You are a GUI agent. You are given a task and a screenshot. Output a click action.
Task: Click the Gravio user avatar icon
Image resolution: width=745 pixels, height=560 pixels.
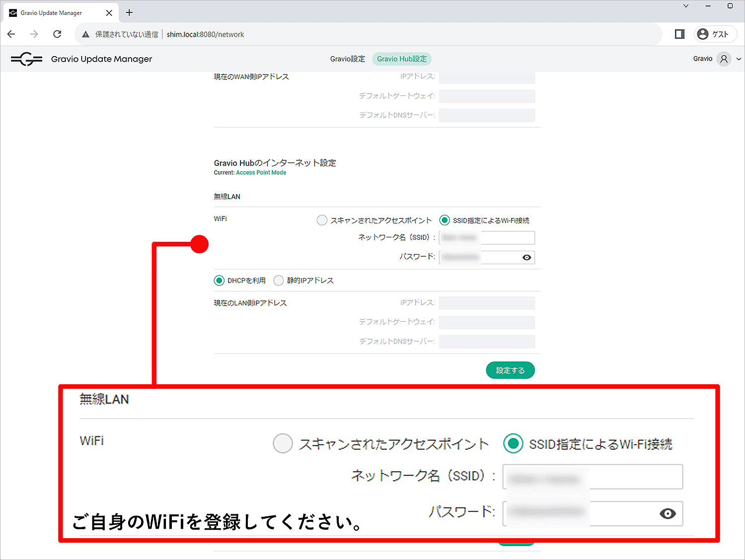pos(724,59)
